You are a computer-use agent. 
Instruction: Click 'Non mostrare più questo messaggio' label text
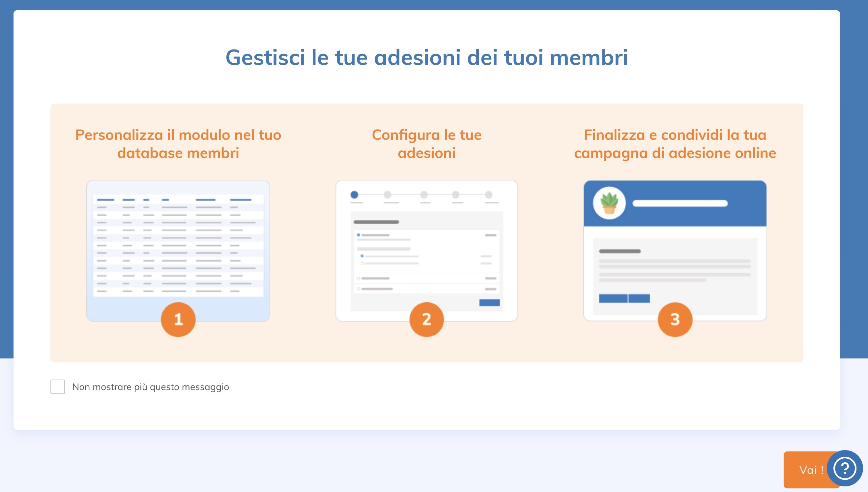coord(151,387)
